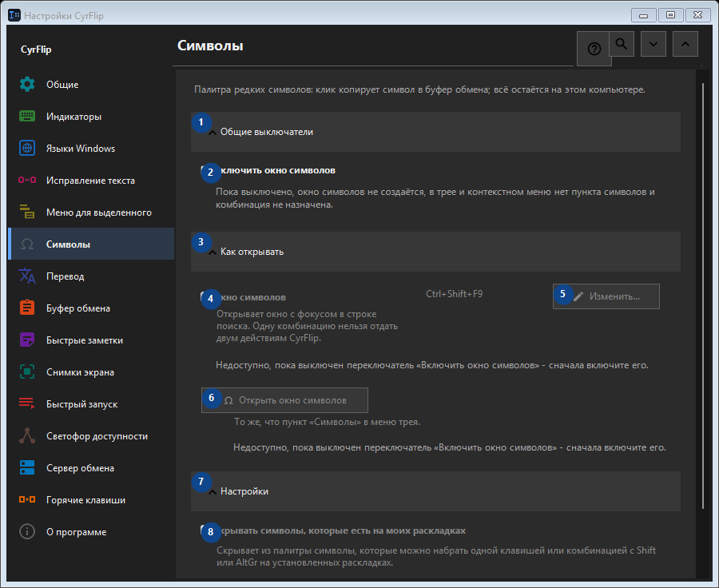Image resolution: width=719 pixels, height=588 pixels.
Task: Click the vertical scrollbar of the settings pane
Action: pyautogui.click(x=703, y=296)
